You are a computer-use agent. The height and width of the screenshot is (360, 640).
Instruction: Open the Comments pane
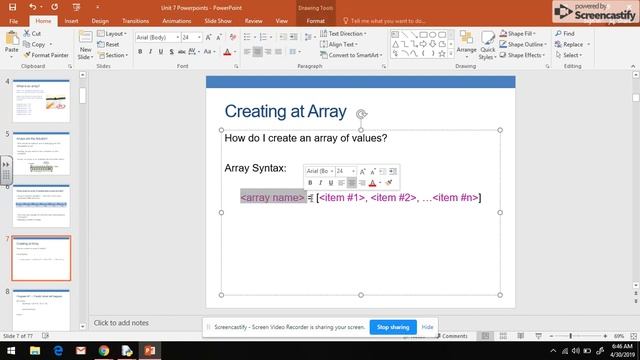(x=451, y=336)
